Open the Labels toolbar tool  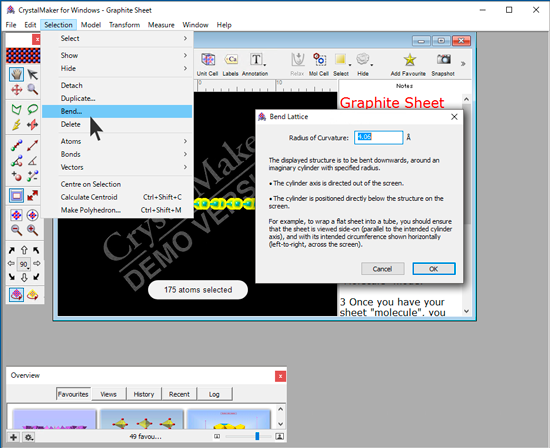[230, 64]
